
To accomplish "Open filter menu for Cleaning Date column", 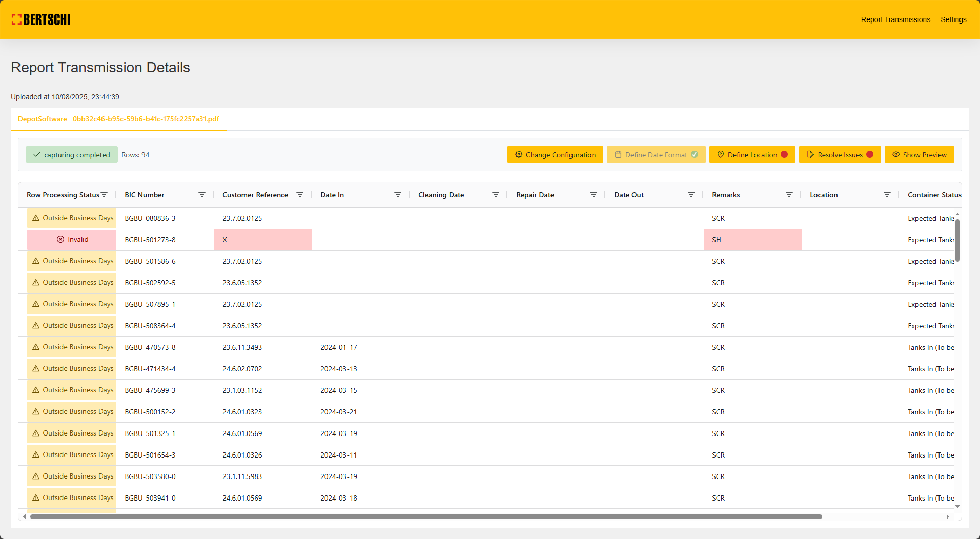I will pyautogui.click(x=496, y=195).
